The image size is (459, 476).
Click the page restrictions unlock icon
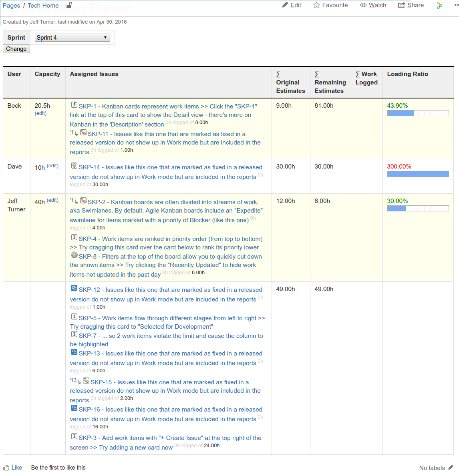(x=69, y=5)
